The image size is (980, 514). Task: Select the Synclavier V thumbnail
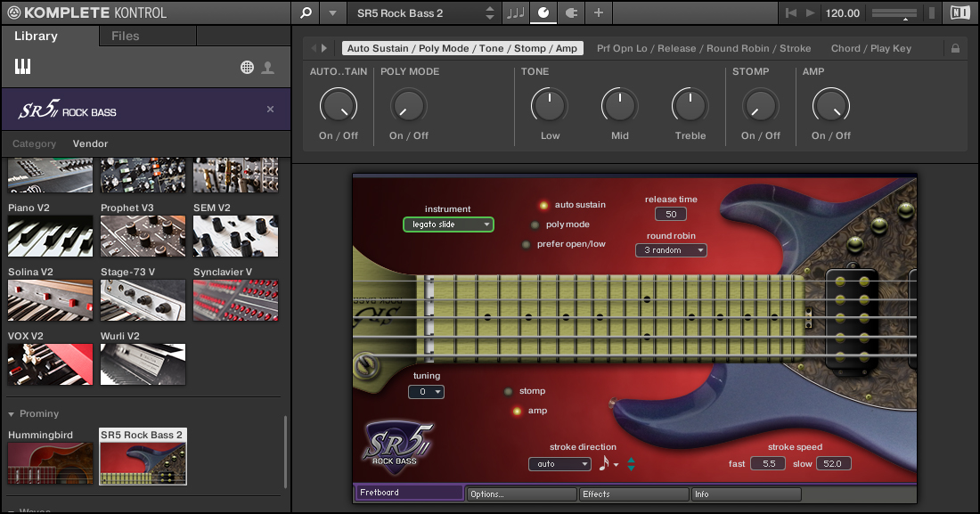235,300
